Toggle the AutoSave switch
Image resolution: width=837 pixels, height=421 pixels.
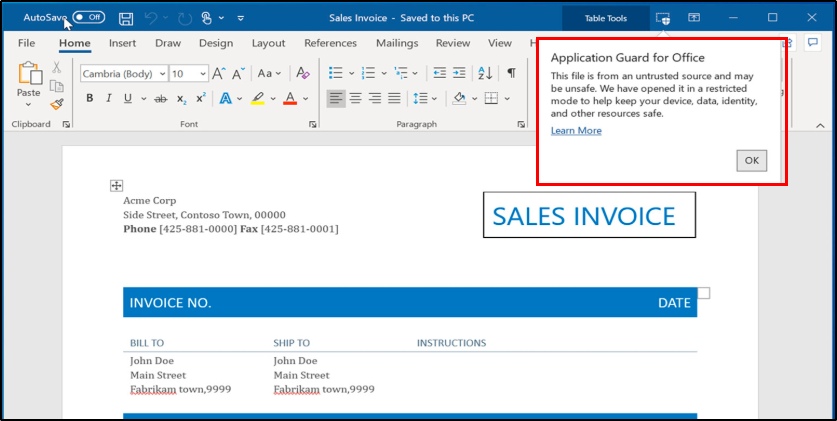tap(89, 18)
